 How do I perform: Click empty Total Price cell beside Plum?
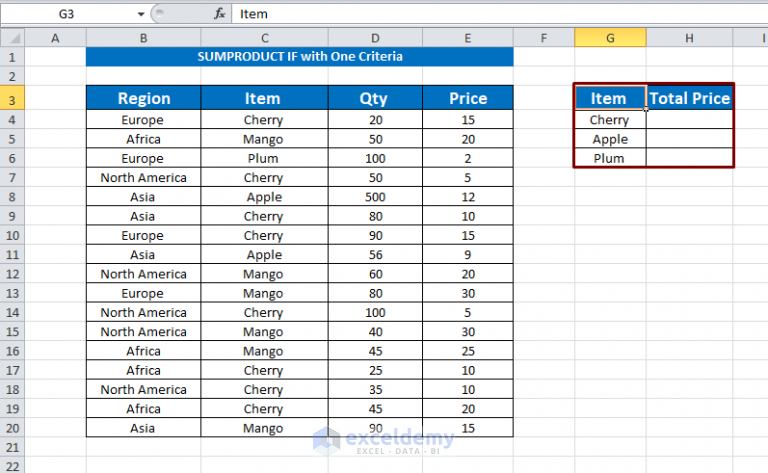(x=690, y=158)
